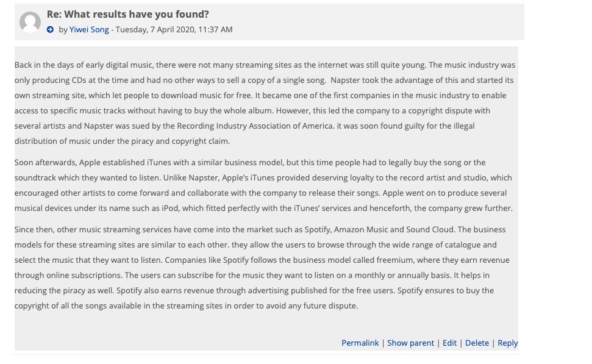Click 'Recording Industry Association of America' text
Viewport: 592px width, 364px height.
255,126
